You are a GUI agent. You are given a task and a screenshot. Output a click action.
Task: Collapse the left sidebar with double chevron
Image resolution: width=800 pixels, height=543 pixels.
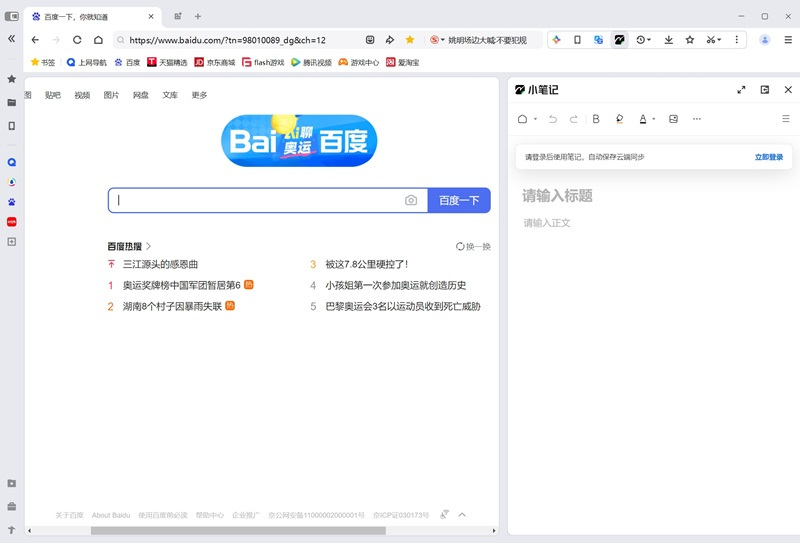tap(12, 39)
